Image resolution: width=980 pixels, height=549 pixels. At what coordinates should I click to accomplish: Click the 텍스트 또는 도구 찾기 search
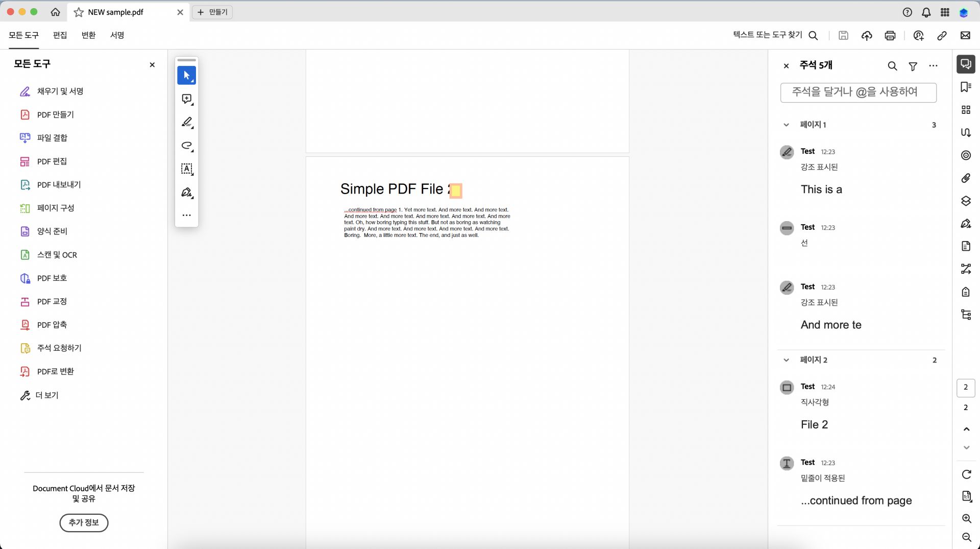(x=775, y=35)
